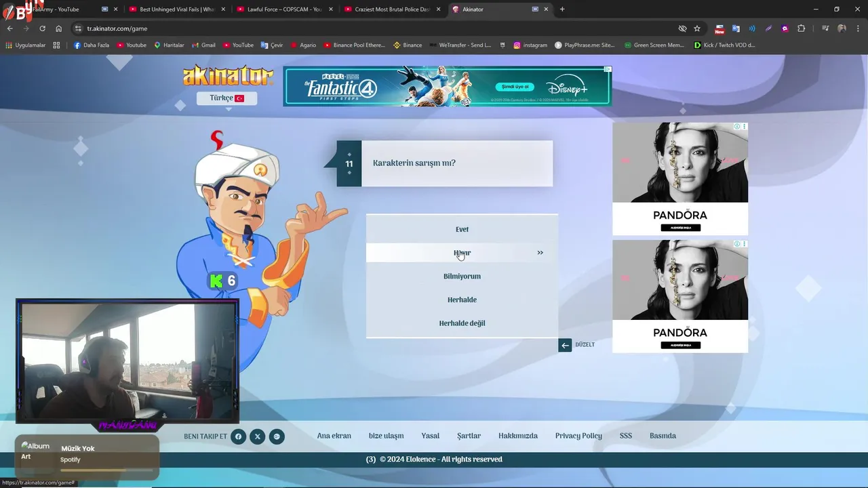Bookmark this page with the star
This screenshot has width=868, height=488.
pyautogui.click(x=697, y=28)
